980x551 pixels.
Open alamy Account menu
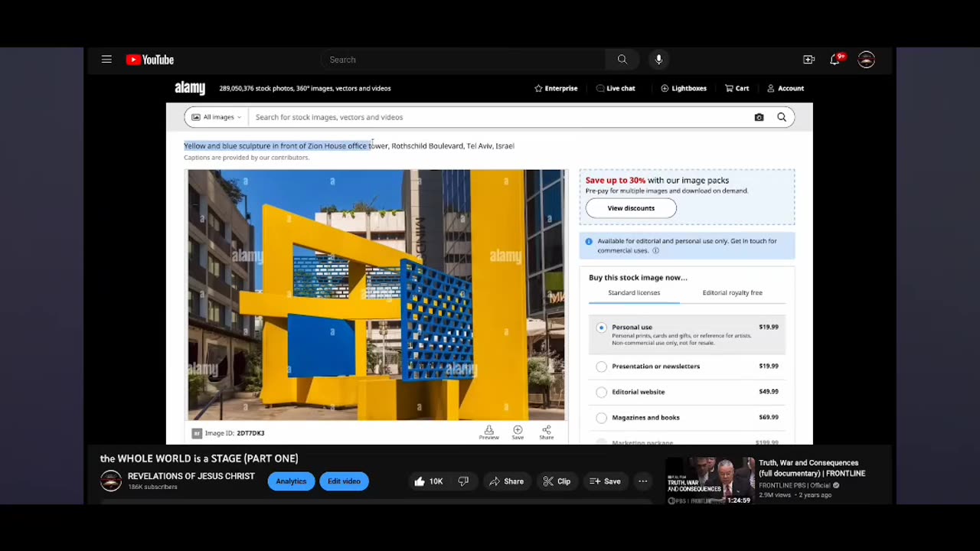[x=786, y=88]
